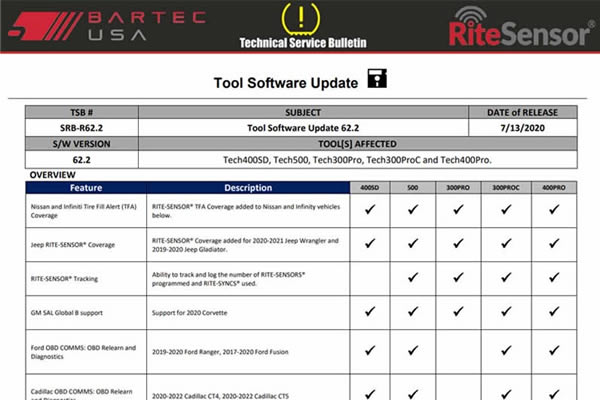Viewport: 600px width, 400px height.
Task: Click the 'Tool Software Update' page title
Action: (x=286, y=83)
